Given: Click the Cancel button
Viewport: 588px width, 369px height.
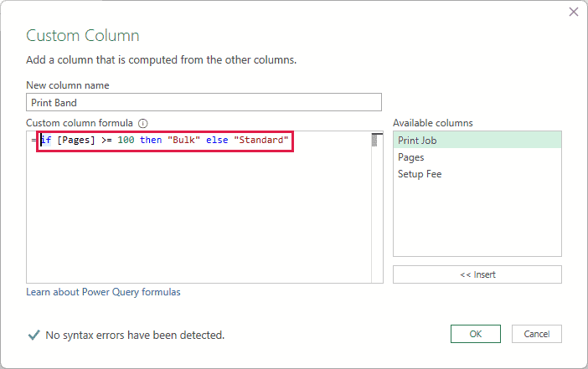Looking at the screenshot, I should tap(537, 334).
